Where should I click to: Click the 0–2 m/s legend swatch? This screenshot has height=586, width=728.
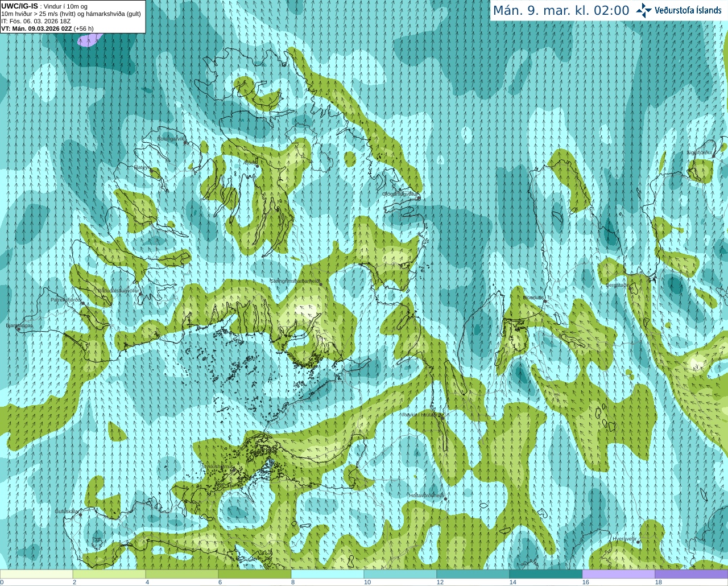coord(36,574)
